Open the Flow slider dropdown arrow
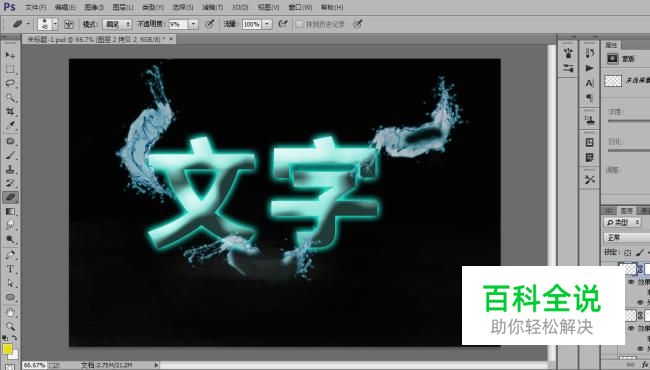Viewport: 650px width, 370px height. [x=267, y=24]
